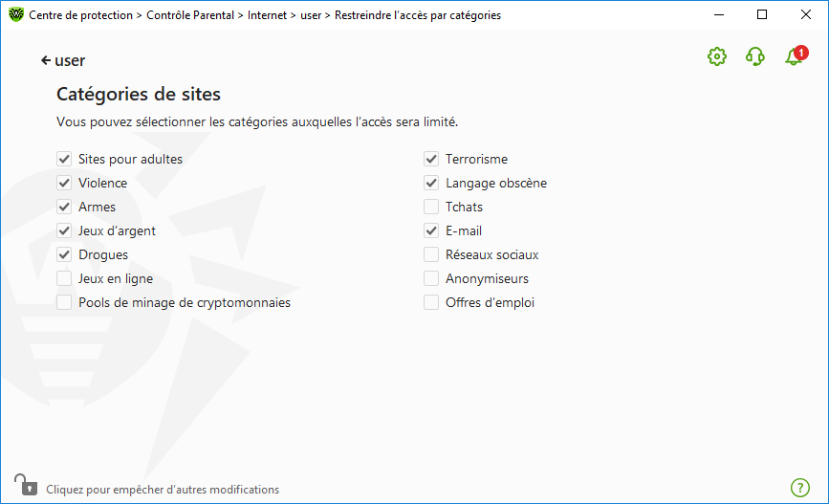Disable the E-mail category checkbox
This screenshot has height=504, width=829.
[431, 230]
